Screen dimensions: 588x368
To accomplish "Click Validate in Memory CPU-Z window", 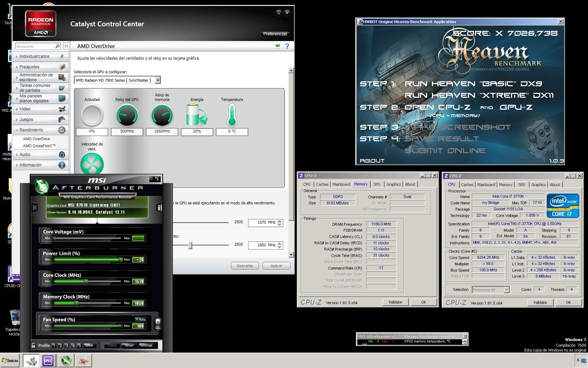I will point(395,302).
